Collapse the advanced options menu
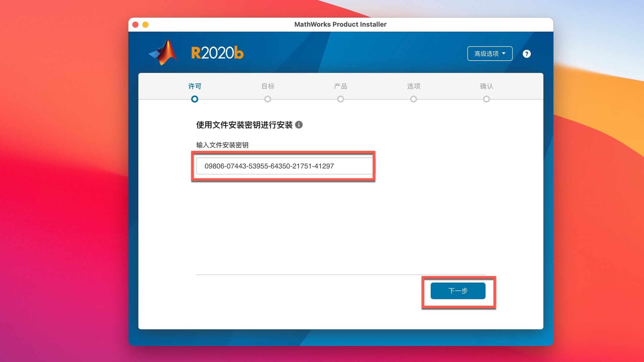The height and width of the screenshot is (362, 644). [x=490, y=53]
